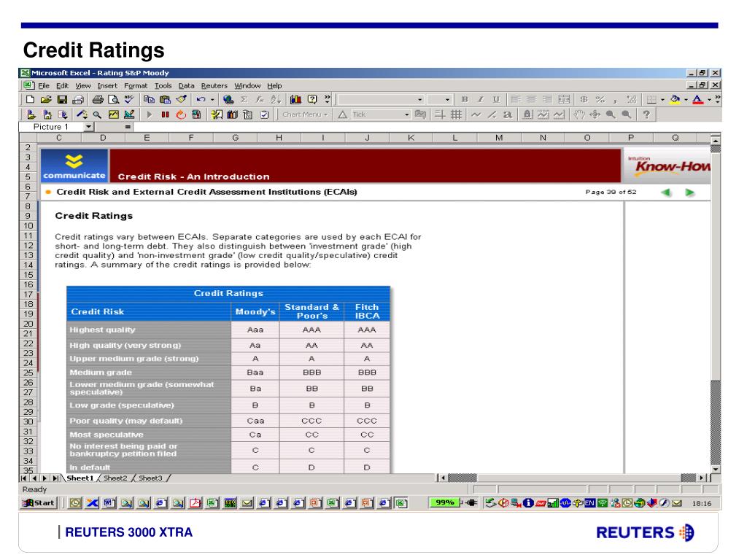747x560 pixels.
Task: Open the Insert menu
Action: (x=107, y=86)
